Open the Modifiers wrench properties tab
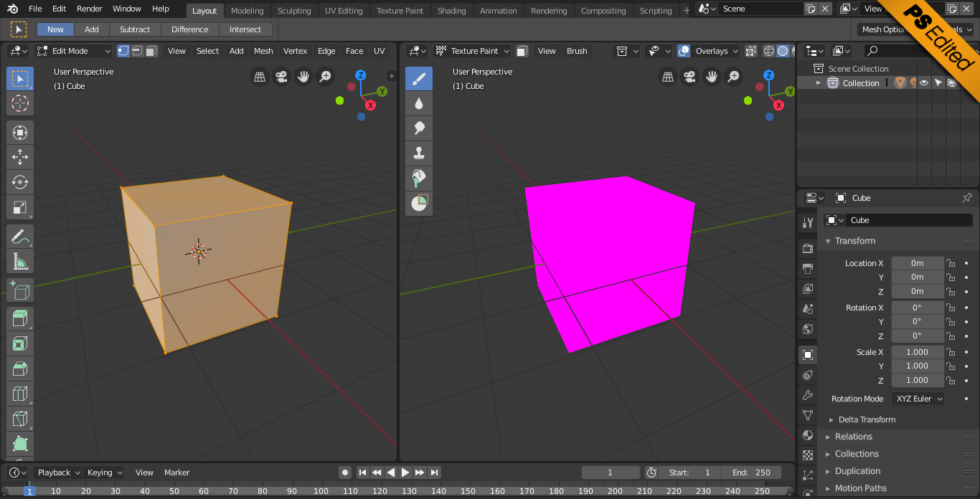Screen dimensions: 980x499 808,395
